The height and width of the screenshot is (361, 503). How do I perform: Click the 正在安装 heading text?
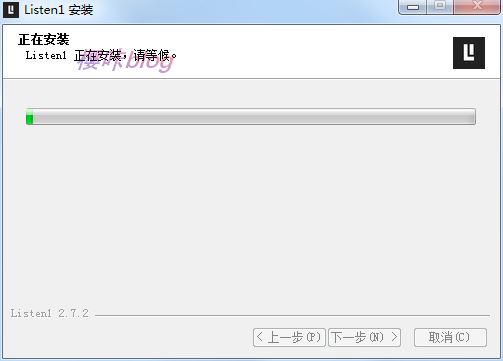44,39
